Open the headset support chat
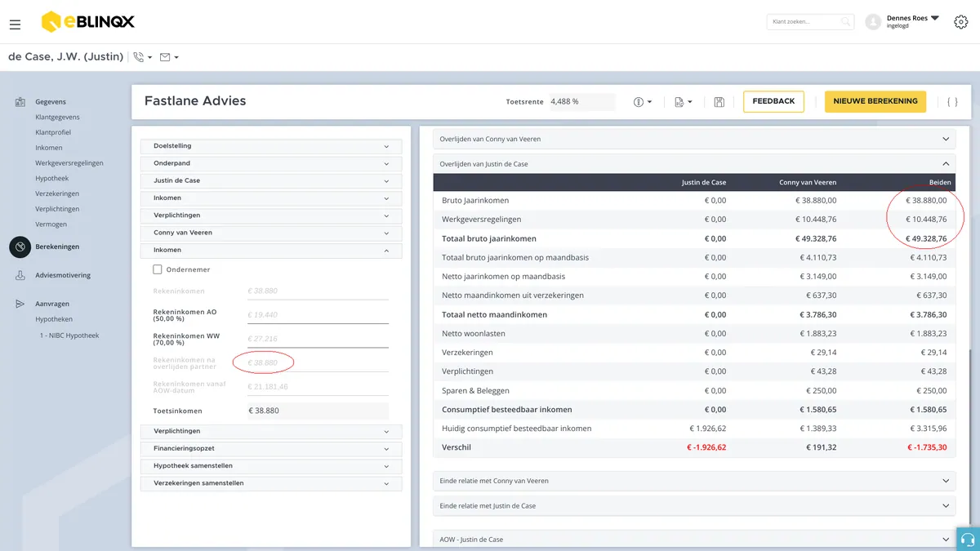 968,540
